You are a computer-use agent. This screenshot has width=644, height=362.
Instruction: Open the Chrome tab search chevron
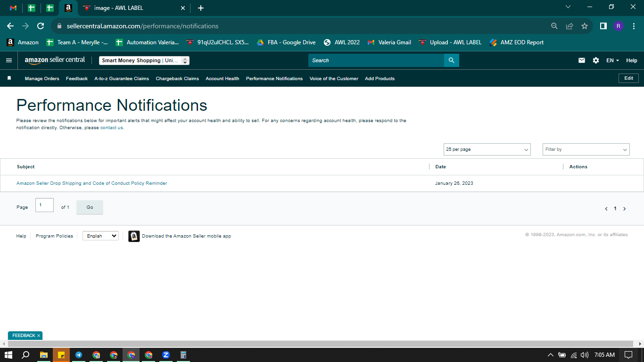568,7
